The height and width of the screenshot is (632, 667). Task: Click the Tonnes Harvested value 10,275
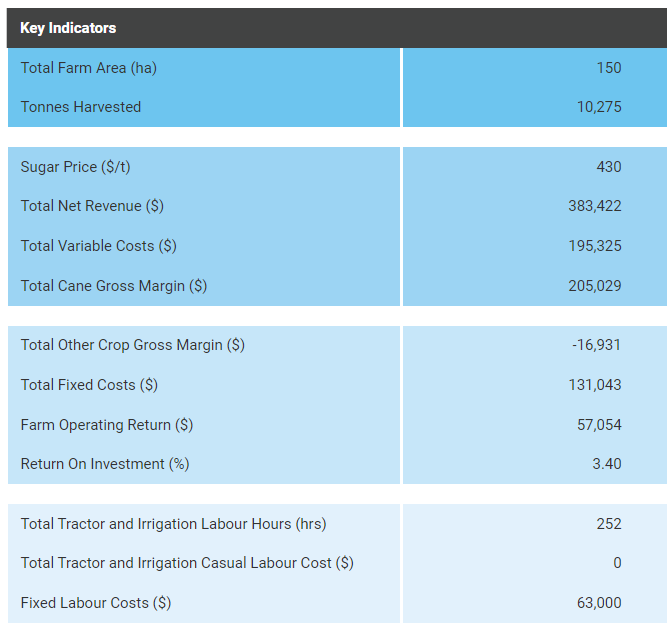[x=598, y=107]
